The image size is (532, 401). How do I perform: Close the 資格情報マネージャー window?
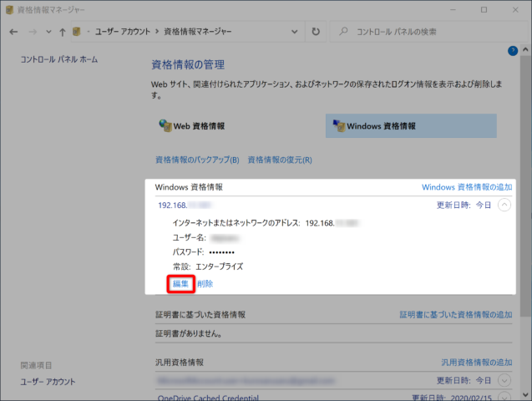pyautogui.click(x=515, y=10)
